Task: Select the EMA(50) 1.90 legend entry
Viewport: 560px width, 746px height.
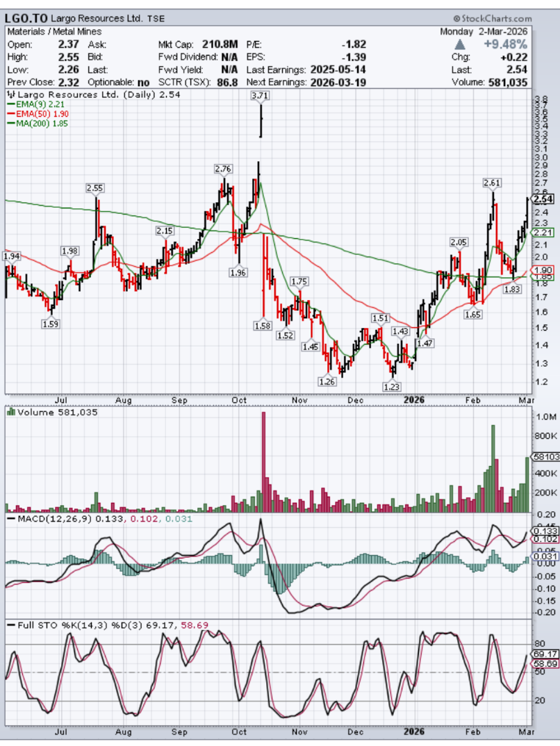Action: point(38,114)
